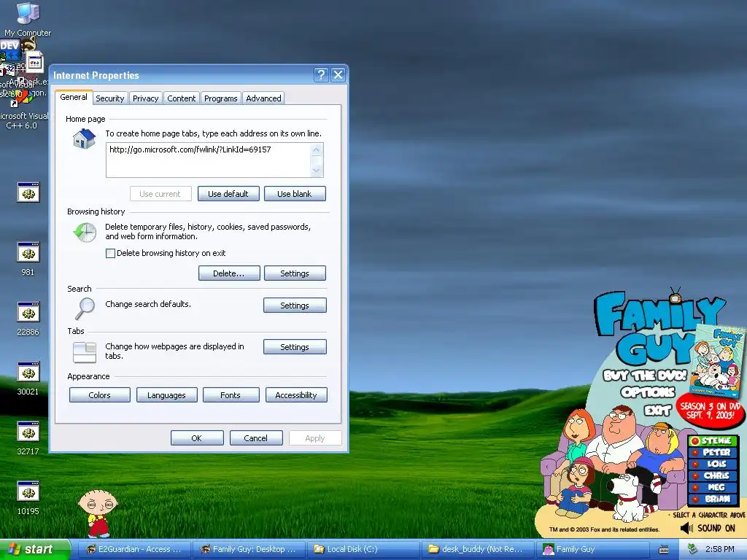Switch to Family Guy: Desktop taskbar item

click(248, 550)
